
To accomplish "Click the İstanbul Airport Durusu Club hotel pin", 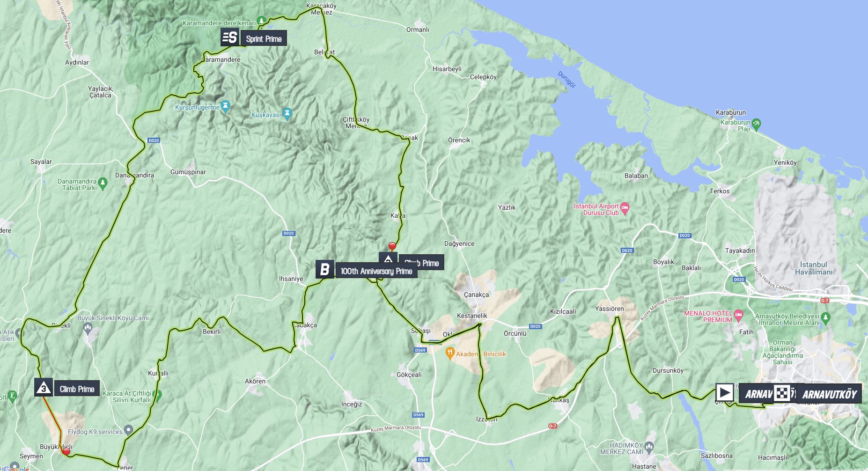I will [x=625, y=208].
